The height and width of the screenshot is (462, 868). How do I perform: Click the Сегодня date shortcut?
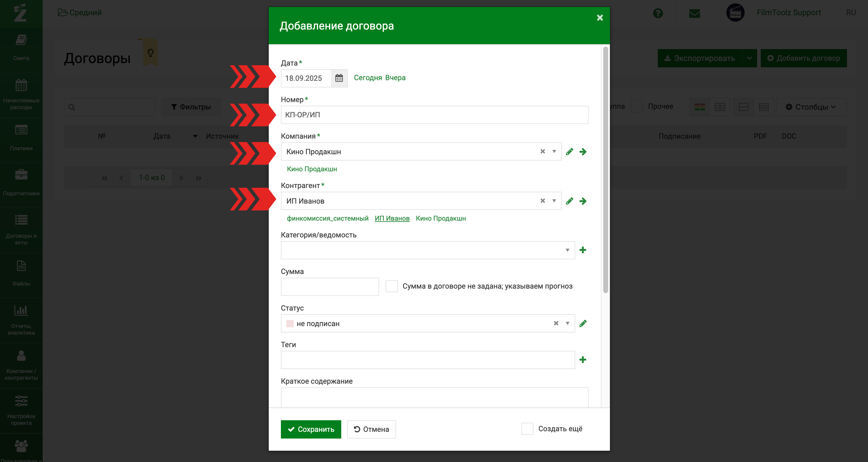point(368,78)
